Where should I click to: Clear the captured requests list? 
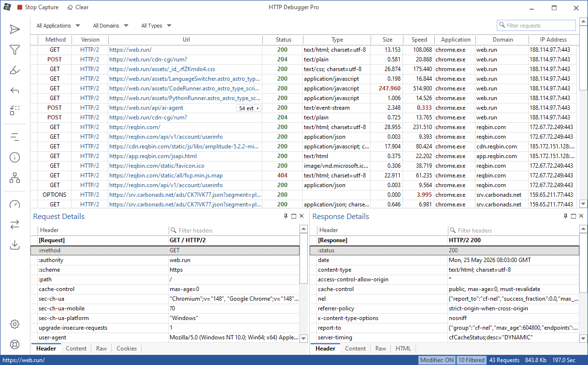[78, 7]
